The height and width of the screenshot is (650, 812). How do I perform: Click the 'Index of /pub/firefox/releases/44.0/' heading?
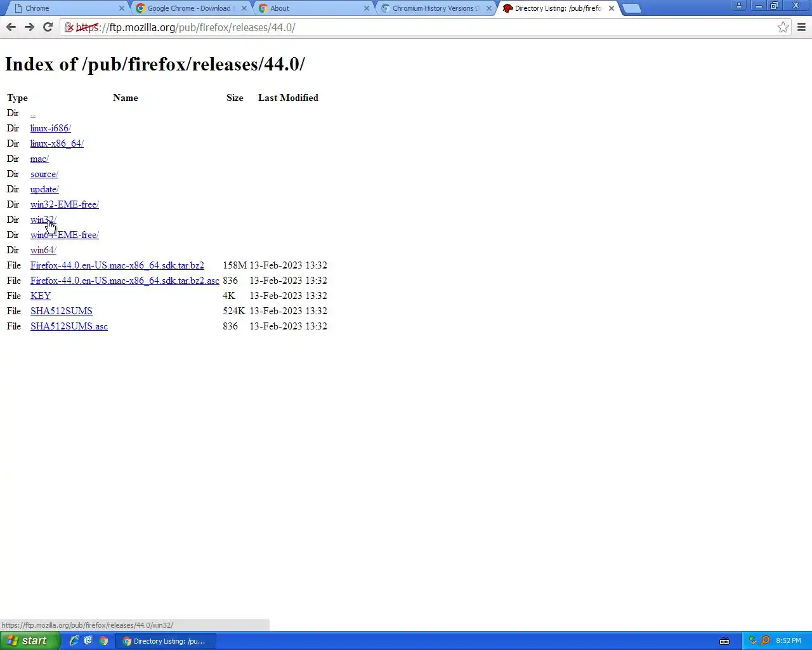pyautogui.click(x=155, y=64)
